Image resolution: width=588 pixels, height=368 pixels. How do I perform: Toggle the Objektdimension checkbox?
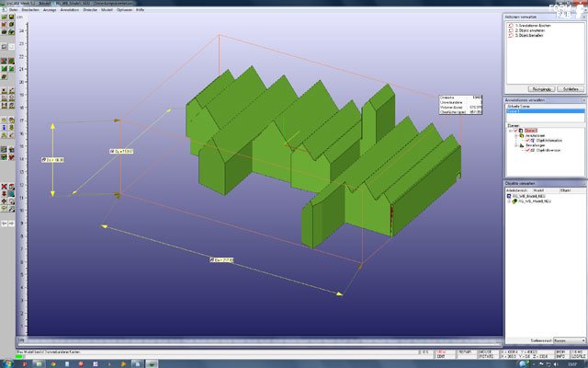(528, 150)
